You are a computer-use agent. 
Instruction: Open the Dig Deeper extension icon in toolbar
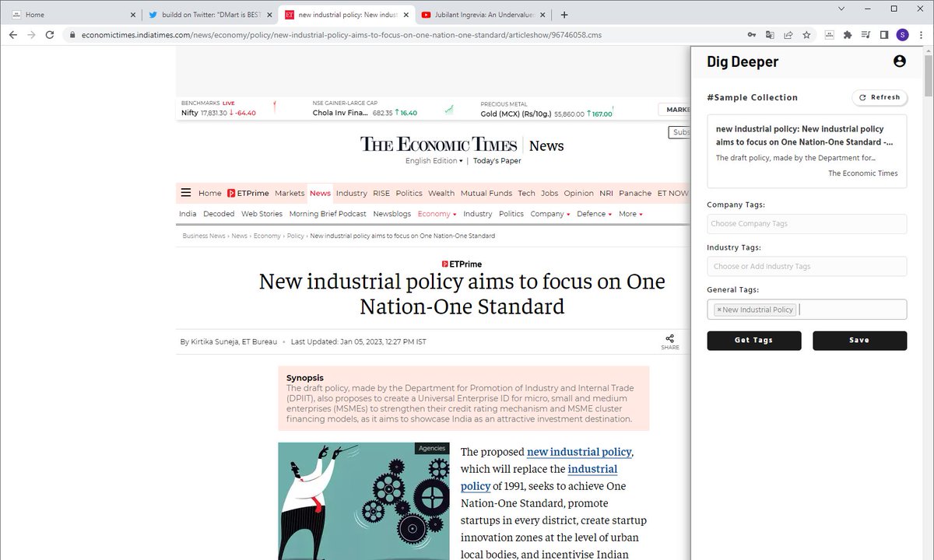point(830,35)
